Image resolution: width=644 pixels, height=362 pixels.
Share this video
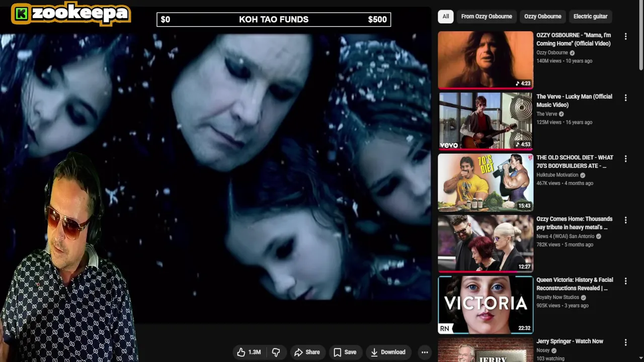(x=307, y=352)
